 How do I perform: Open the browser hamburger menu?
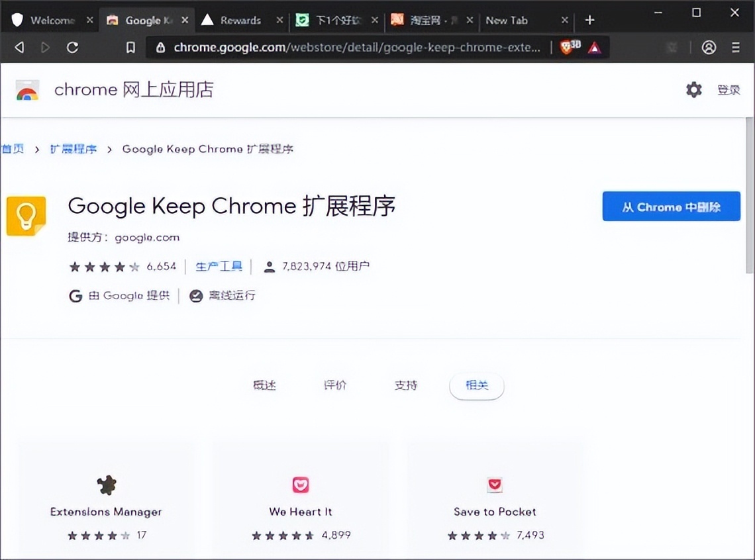coord(736,47)
